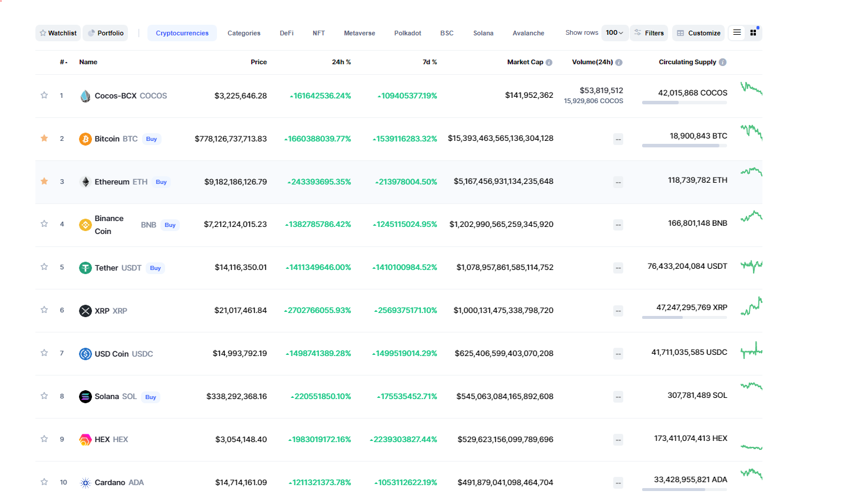The image size is (842, 504).
Task: Open the DeFi tab
Action: (287, 33)
